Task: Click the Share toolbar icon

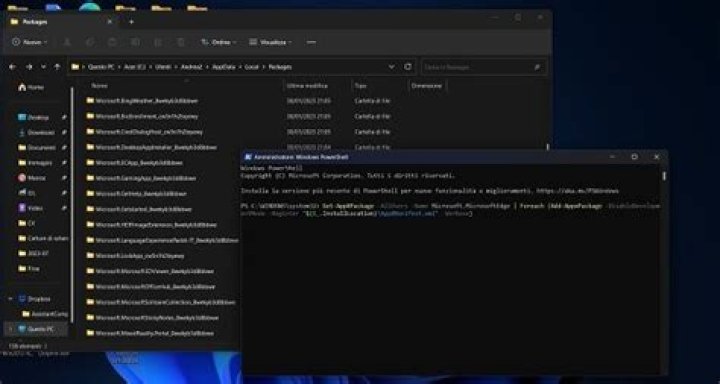Action: 158,42
